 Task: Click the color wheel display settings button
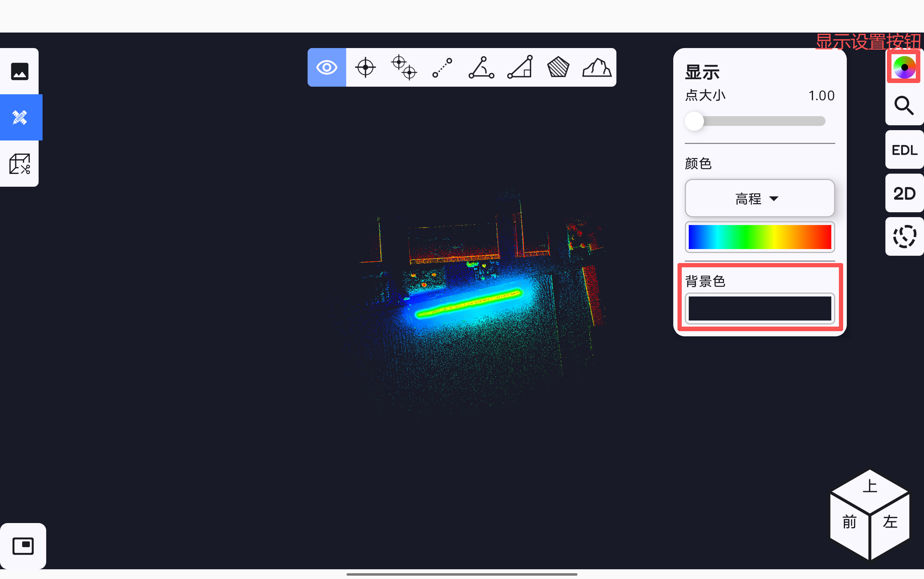tap(904, 67)
